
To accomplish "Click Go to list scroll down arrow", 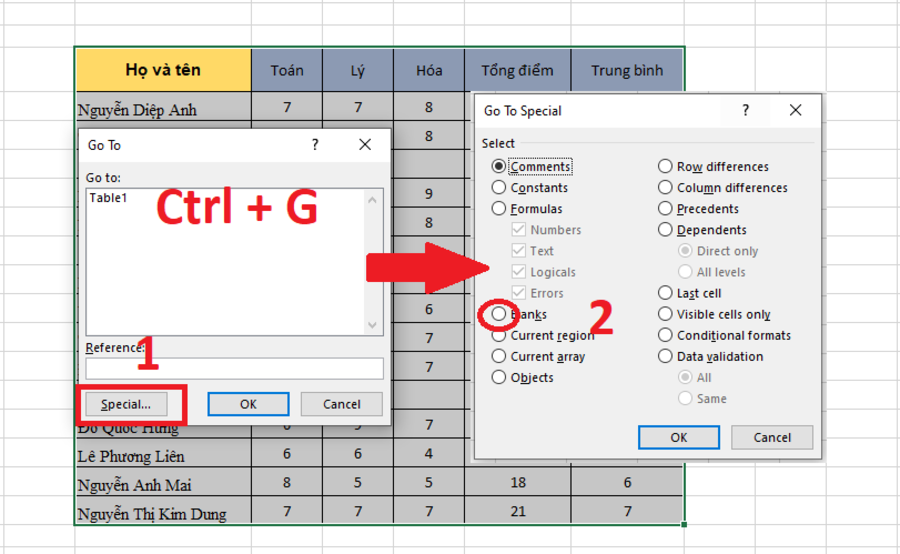I will (372, 325).
